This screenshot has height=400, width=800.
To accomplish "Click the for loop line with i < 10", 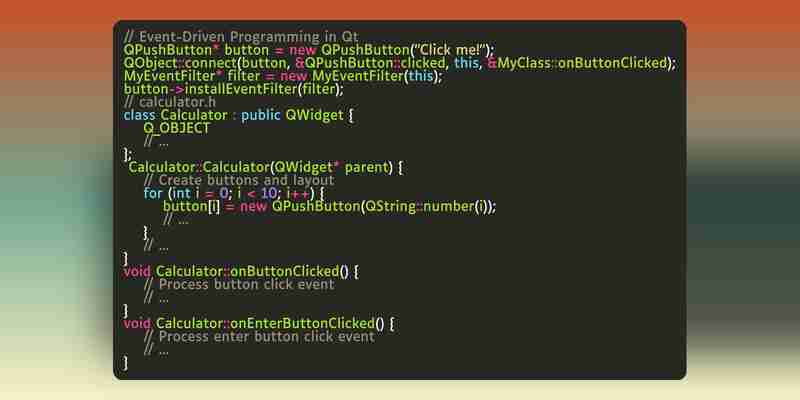I will 234,194.
